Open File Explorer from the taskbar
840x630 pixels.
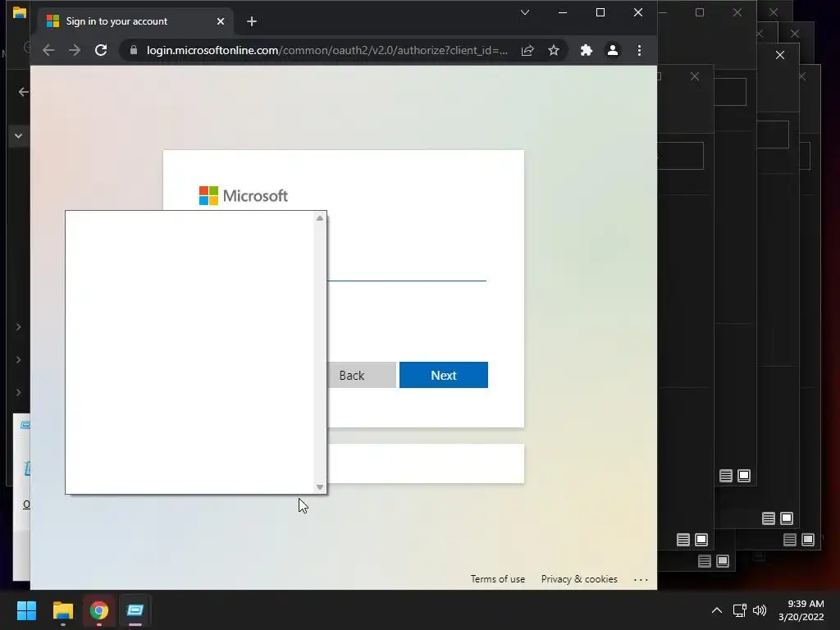coord(62,610)
